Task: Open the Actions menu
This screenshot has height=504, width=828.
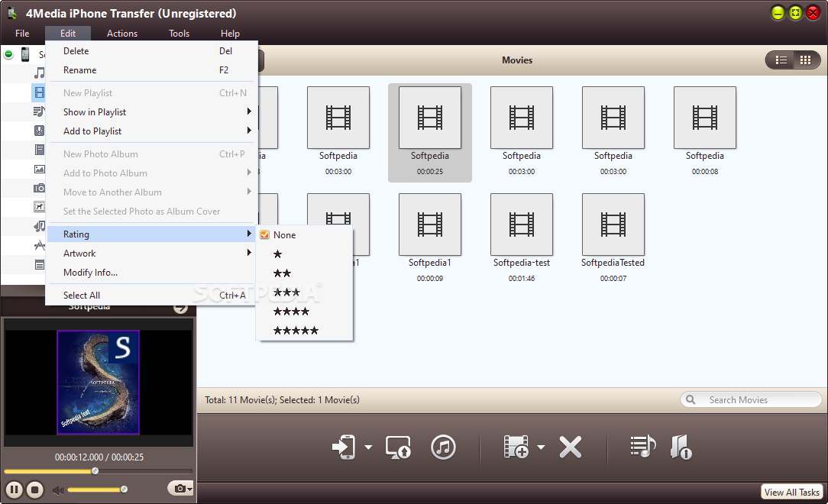Action: tap(122, 34)
